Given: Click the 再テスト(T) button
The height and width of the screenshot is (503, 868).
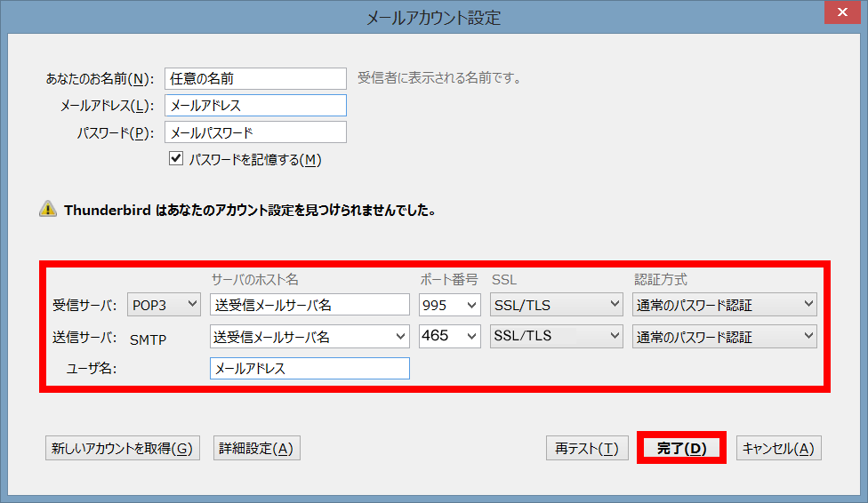Looking at the screenshot, I should click(587, 448).
